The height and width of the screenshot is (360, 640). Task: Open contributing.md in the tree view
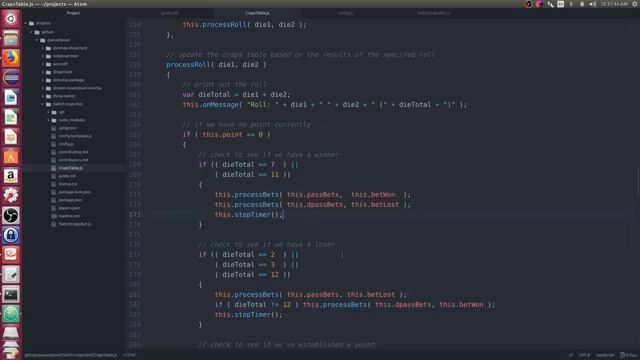[x=73, y=152]
